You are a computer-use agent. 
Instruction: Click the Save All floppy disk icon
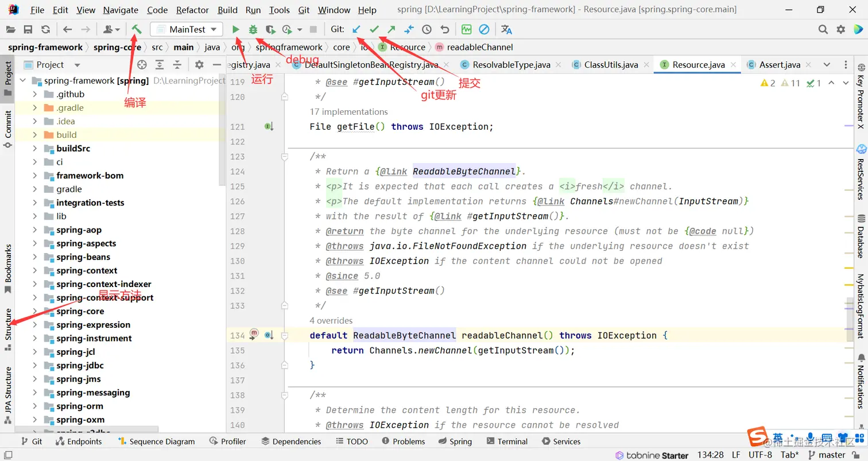[28, 29]
